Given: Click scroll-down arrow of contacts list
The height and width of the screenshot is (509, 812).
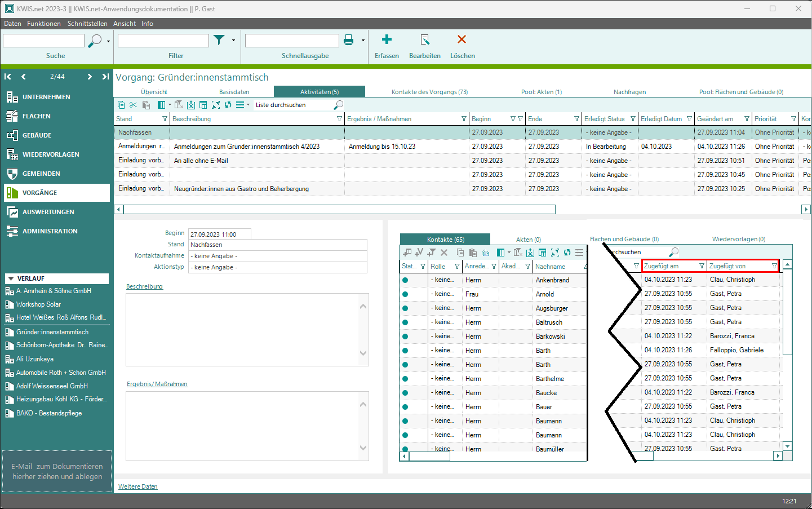Looking at the screenshot, I should point(788,446).
